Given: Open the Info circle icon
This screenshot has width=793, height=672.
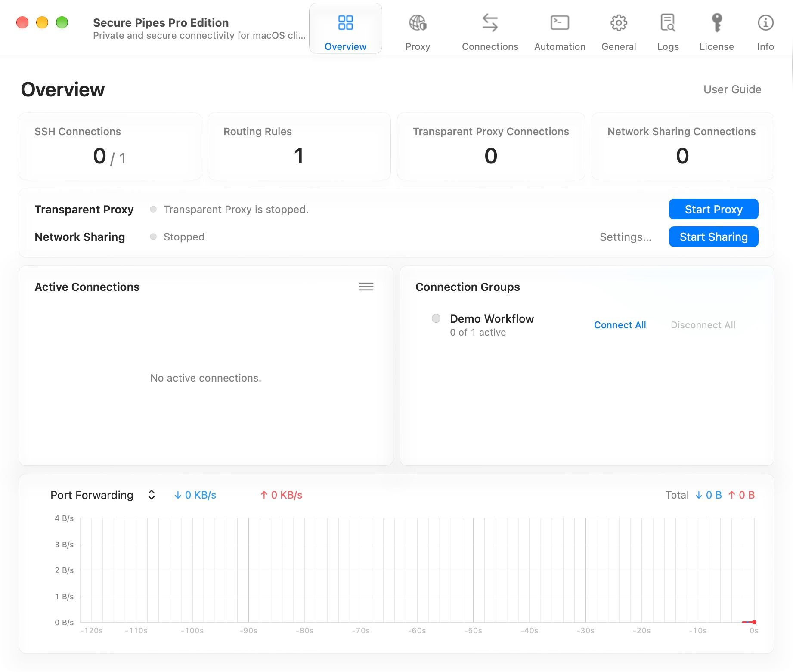Looking at the screenshot, I should pos(765,23).
